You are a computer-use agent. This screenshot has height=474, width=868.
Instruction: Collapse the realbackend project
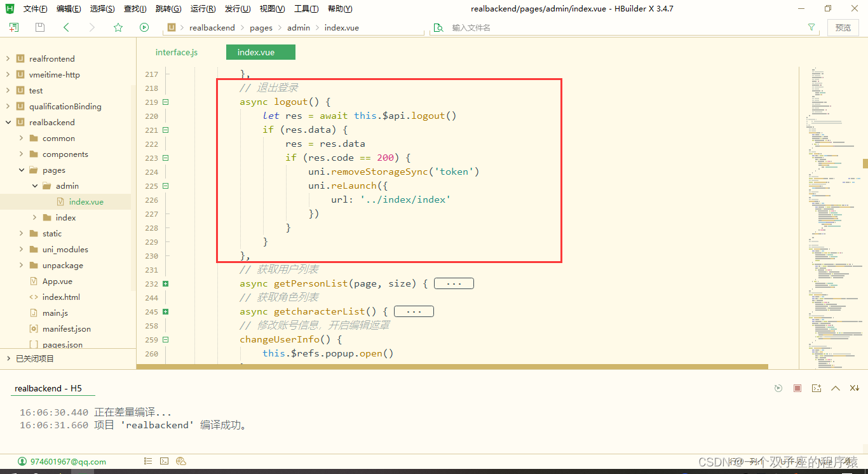pos(8,122)
